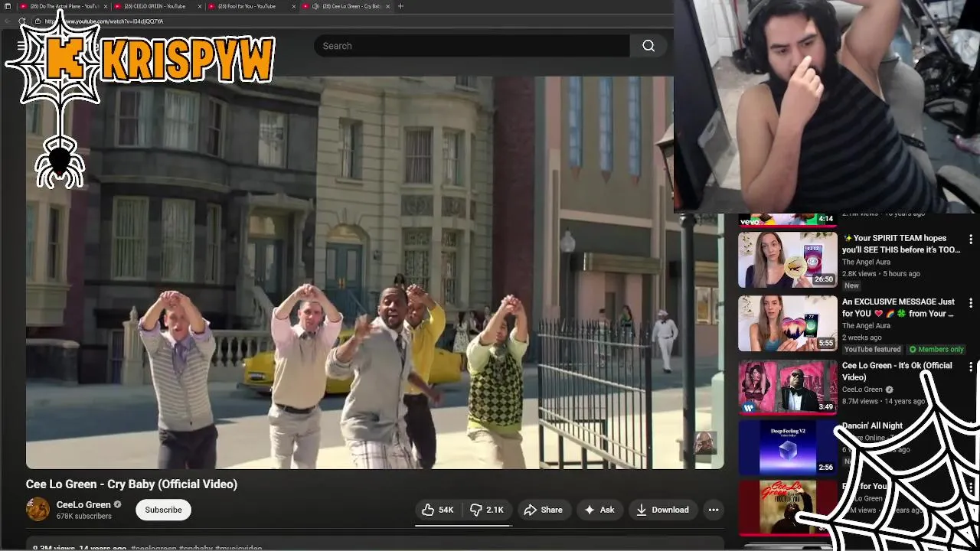Open CeeLo Green channel avatar
Screen dimensions: 980x551
coord(38,510)
